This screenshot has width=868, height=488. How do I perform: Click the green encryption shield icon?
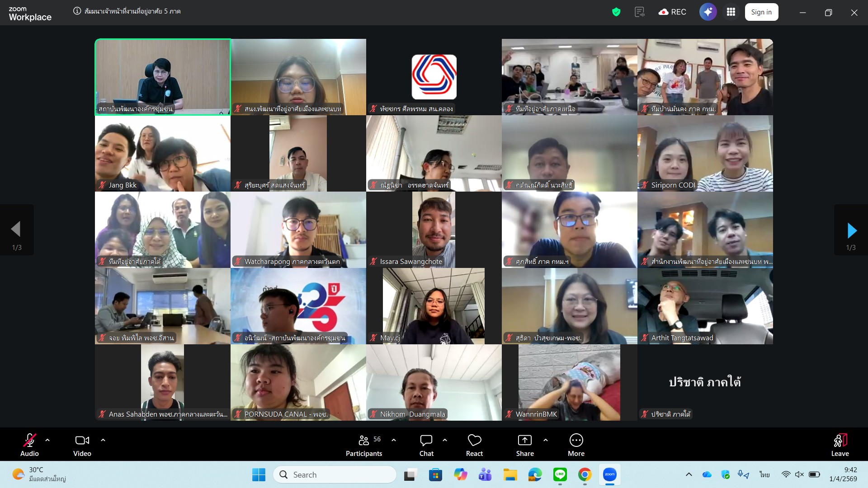click(616, 12)
